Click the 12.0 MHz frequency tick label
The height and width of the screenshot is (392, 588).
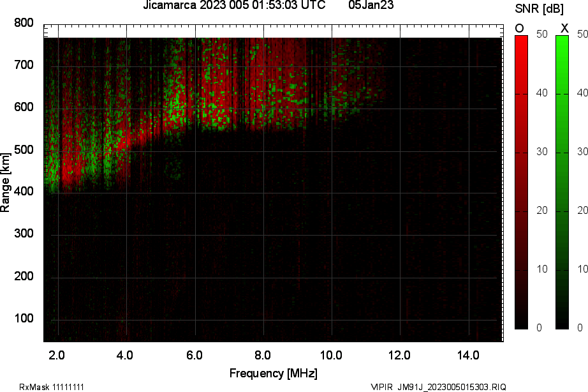click(399, 355)
